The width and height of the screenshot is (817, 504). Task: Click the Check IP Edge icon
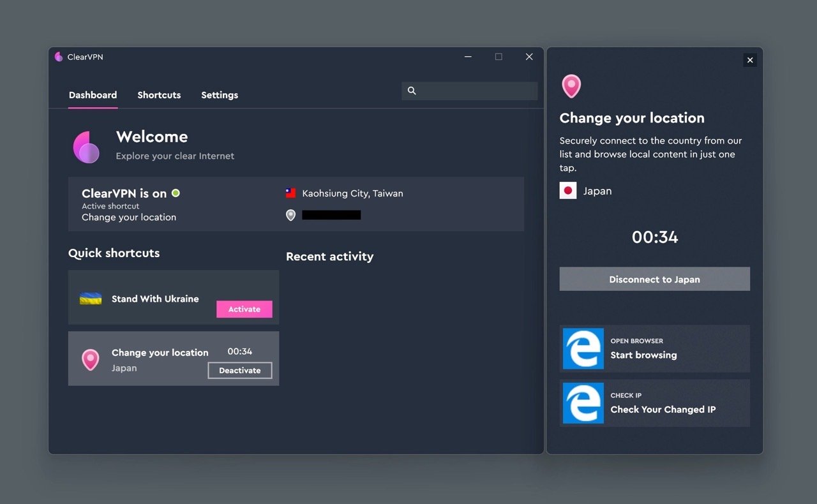pos(583,403)
